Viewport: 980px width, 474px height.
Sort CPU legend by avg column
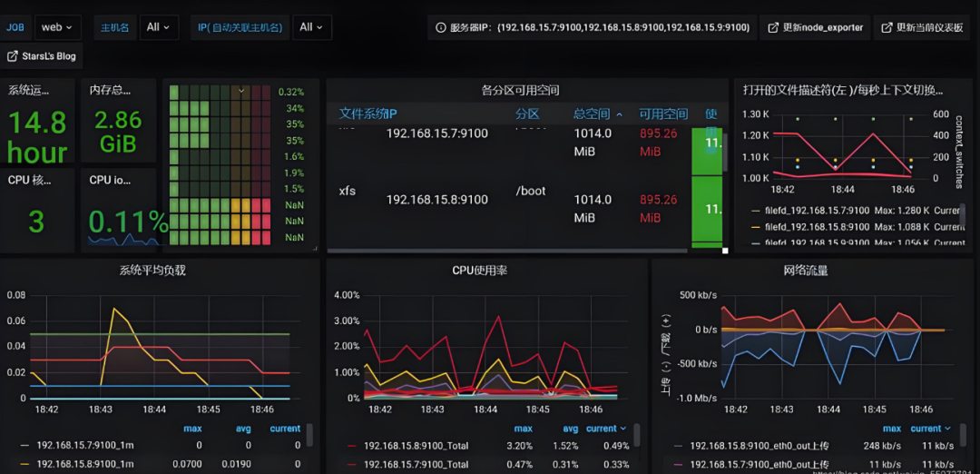(571, 429)
